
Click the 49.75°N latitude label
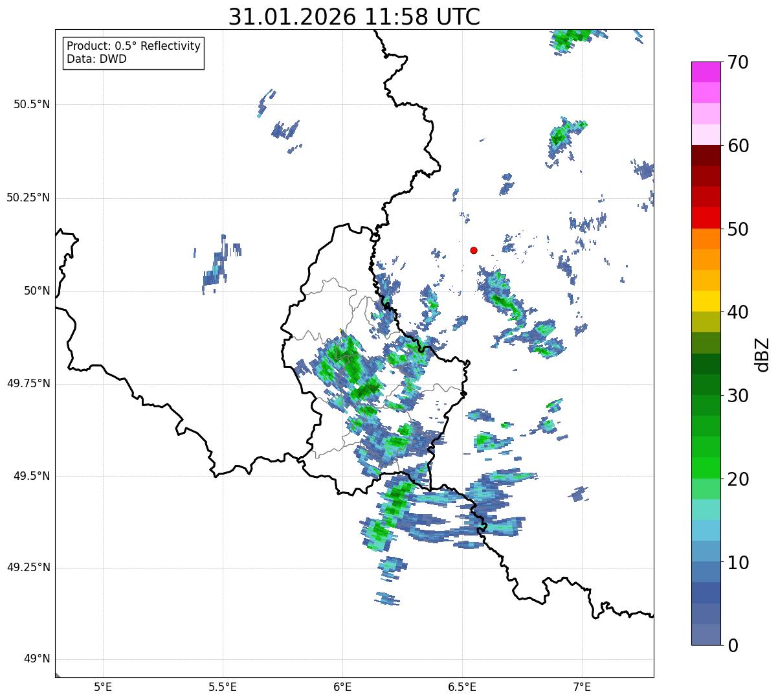(28, 384)
